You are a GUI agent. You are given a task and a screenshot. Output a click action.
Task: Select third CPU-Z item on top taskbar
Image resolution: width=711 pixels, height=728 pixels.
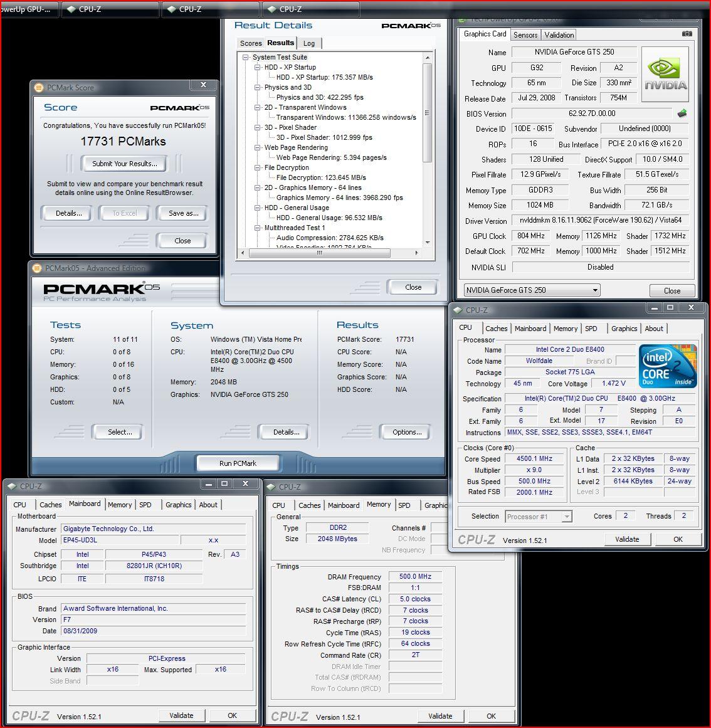tap(310, 9)
